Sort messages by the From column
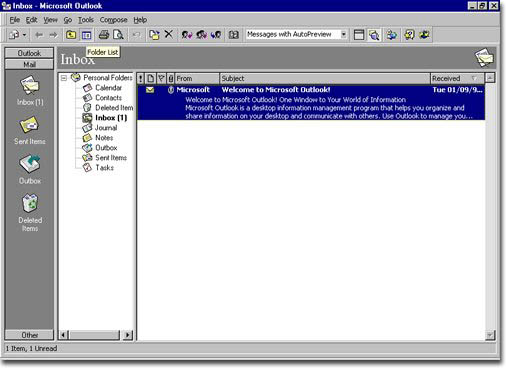This screenshot has width=510, height=370. pos(197,78)
